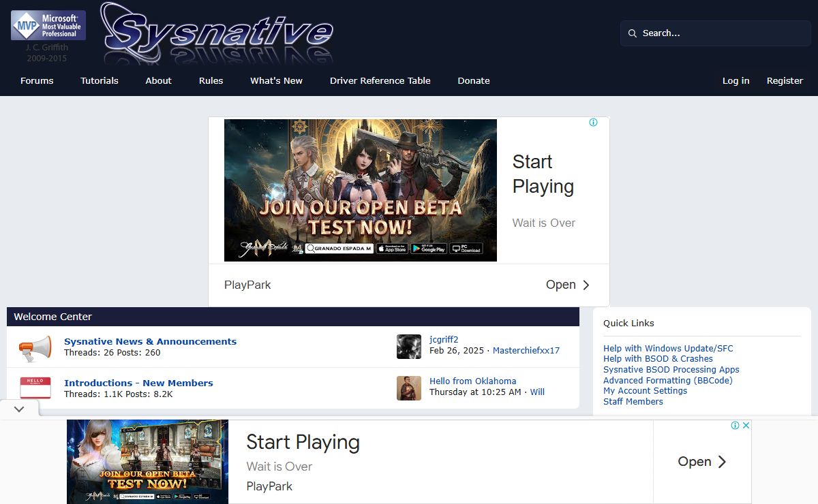Click the search magnifier icon
The image size is (818, 504).
pyautogui.click(x=633, y=33)
